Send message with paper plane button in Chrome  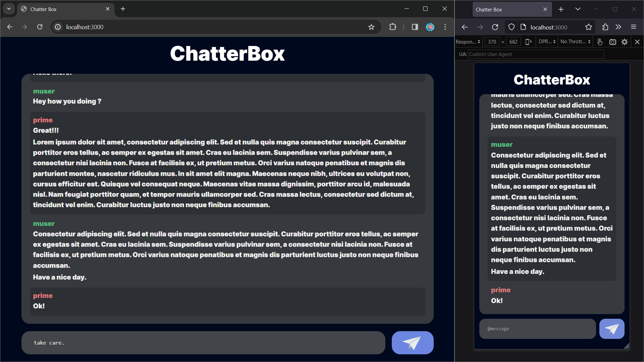pyautogui.click(x=412, y=343)
